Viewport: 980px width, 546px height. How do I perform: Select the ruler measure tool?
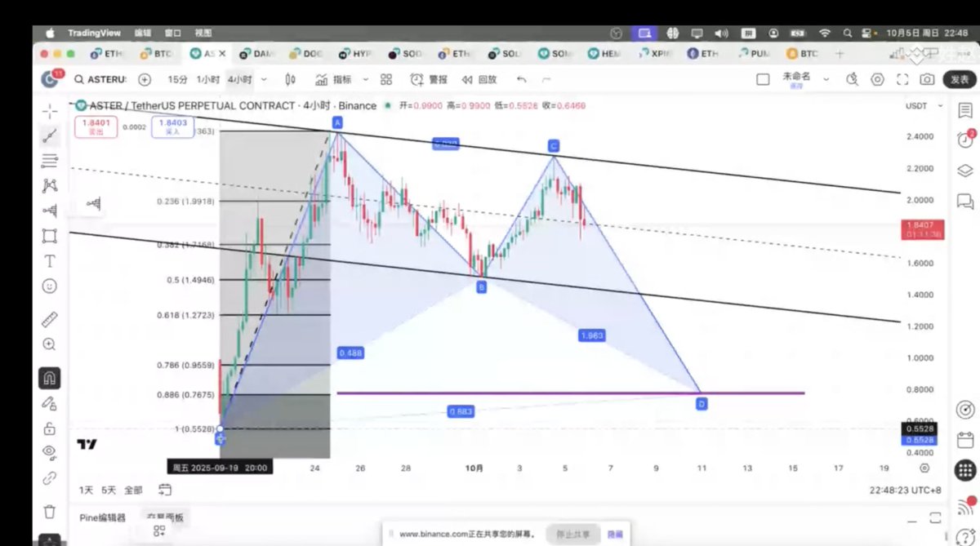tap(49, 319)
